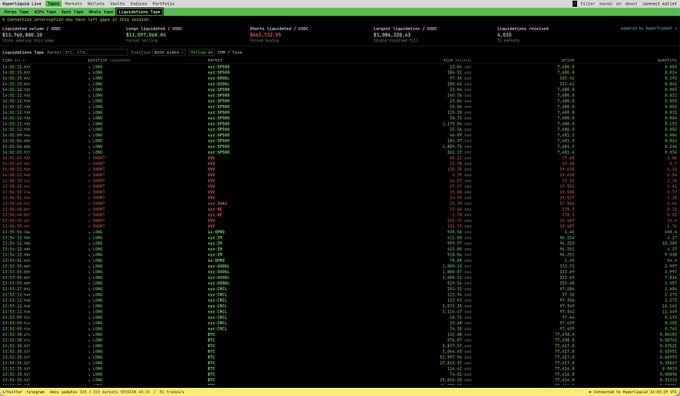Click the Liquidations received count 4,035
This screenshot has width=680, height=396.
(x=504, y=35)
